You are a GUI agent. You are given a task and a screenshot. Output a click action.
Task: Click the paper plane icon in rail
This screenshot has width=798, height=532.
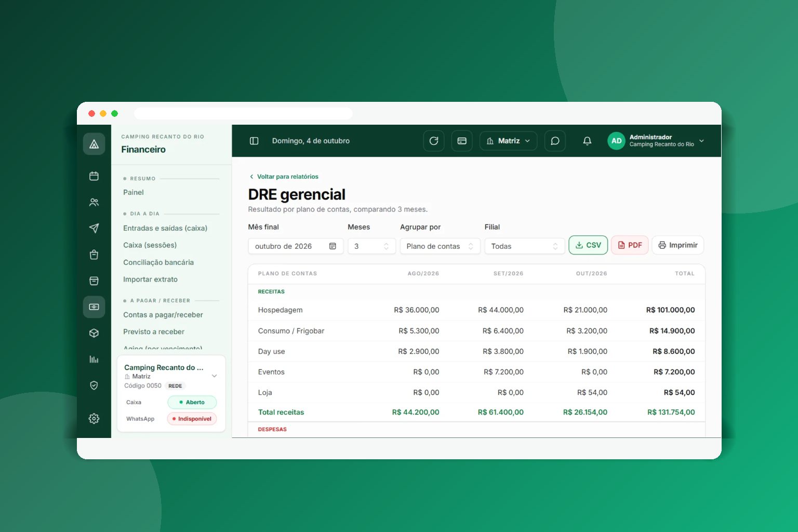(x=94, y=228)
